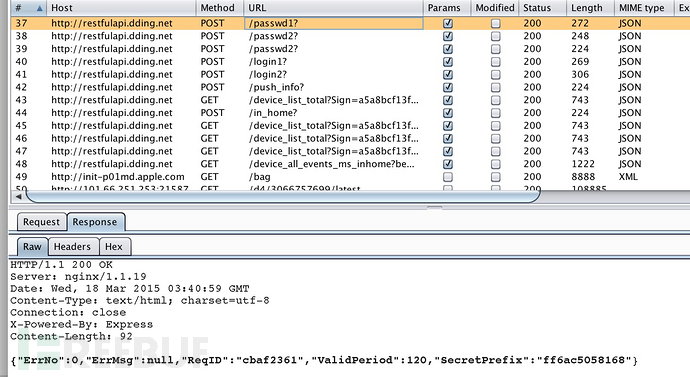Sort table by Host column
The image size is (690, 377).
pyautogui.click(x=121, y=7)
